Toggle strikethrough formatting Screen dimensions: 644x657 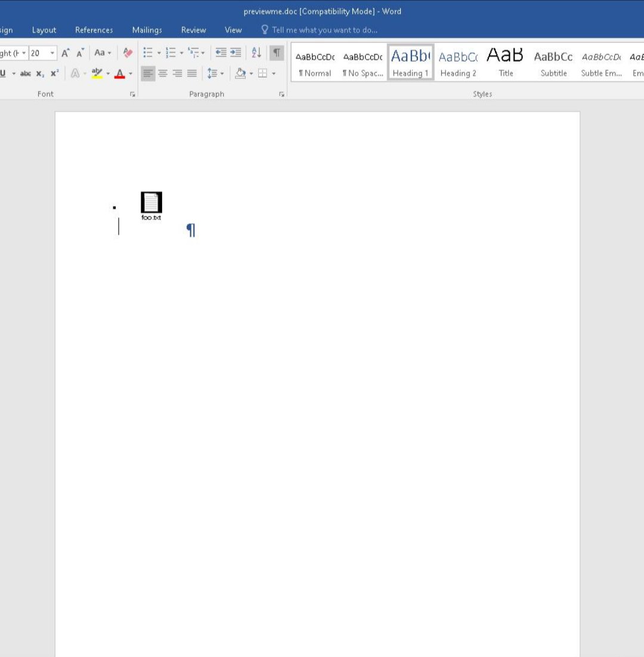[26, 74]
